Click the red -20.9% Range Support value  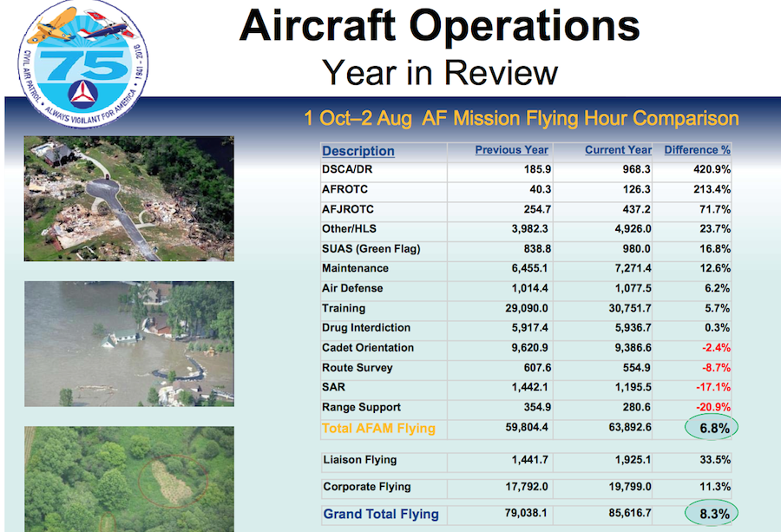(710, 407)
